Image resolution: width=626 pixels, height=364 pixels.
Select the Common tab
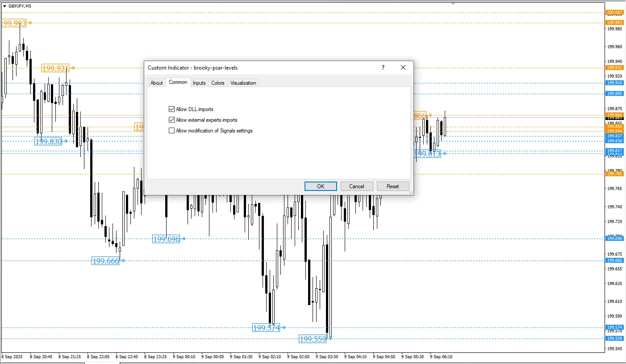(178, 82)
